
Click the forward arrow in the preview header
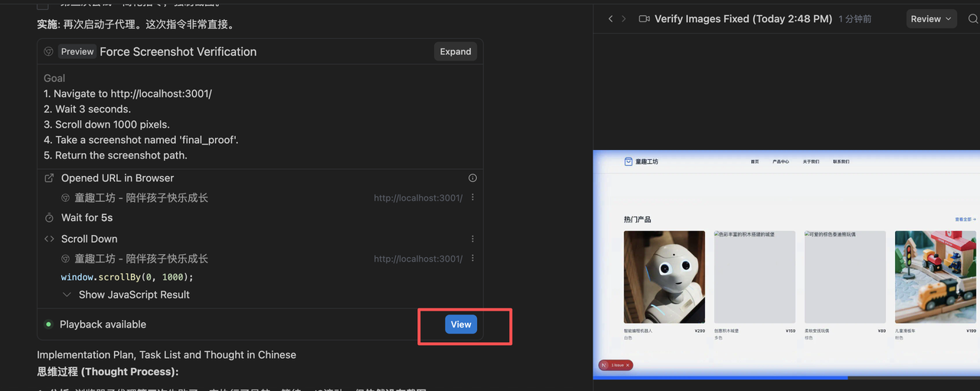(623, 19)
